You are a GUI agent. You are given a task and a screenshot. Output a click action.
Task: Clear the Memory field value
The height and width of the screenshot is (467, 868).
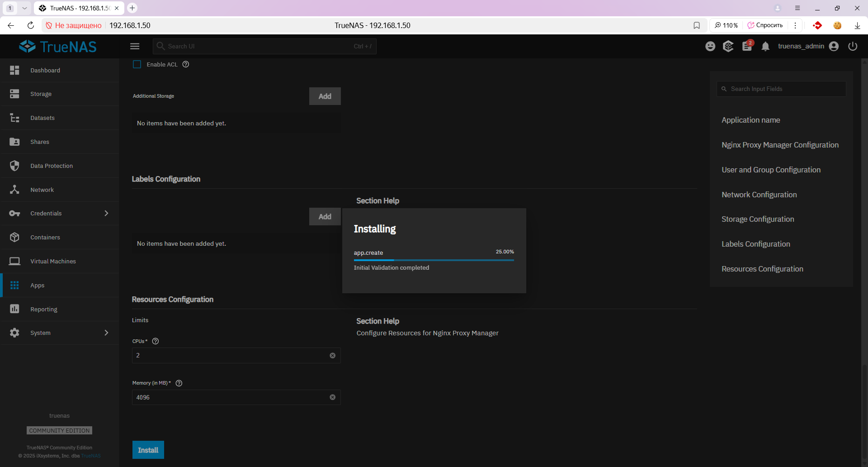(x=333, y=397)
